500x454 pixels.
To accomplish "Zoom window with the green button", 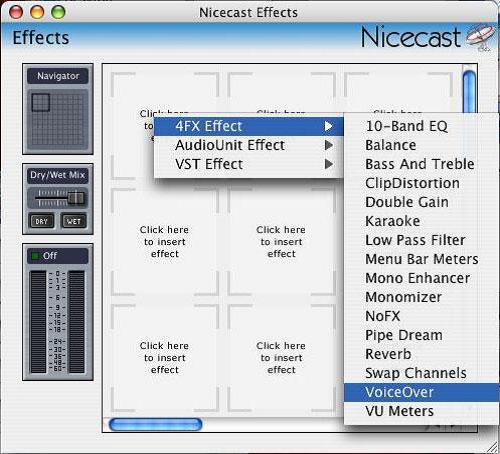I will (58, 12).
